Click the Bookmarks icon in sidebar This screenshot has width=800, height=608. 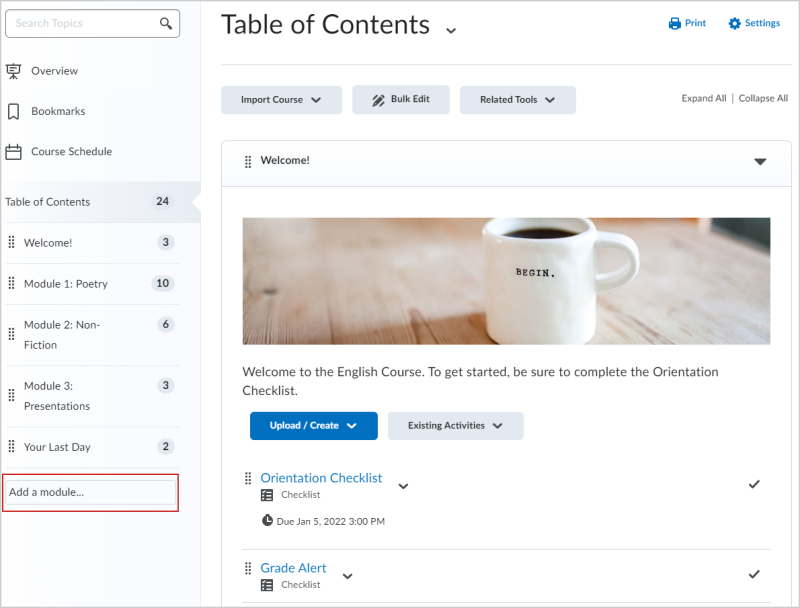pos(13,111)
